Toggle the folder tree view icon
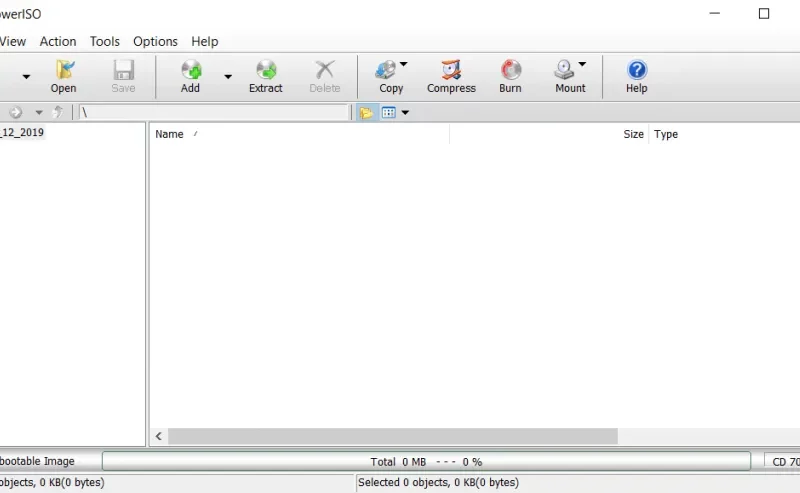The image size is (800, 493). click(x=366, y=112)
